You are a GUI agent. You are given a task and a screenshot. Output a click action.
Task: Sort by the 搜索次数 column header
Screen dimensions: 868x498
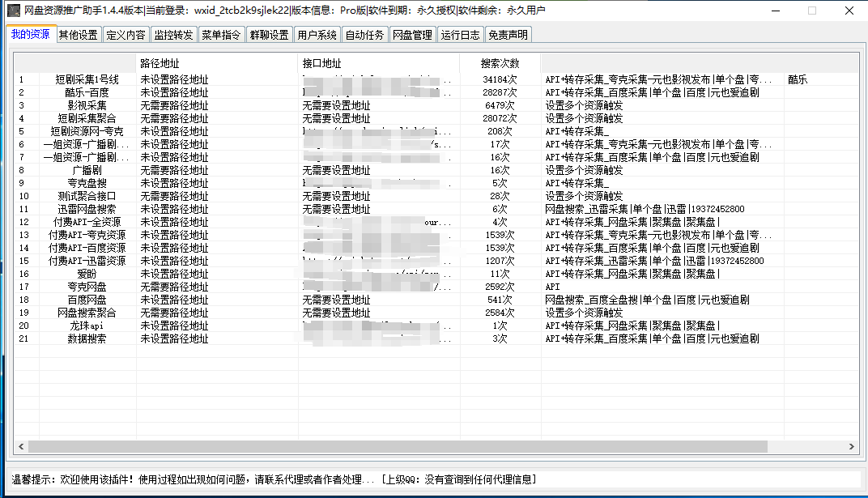click(500, 63)
